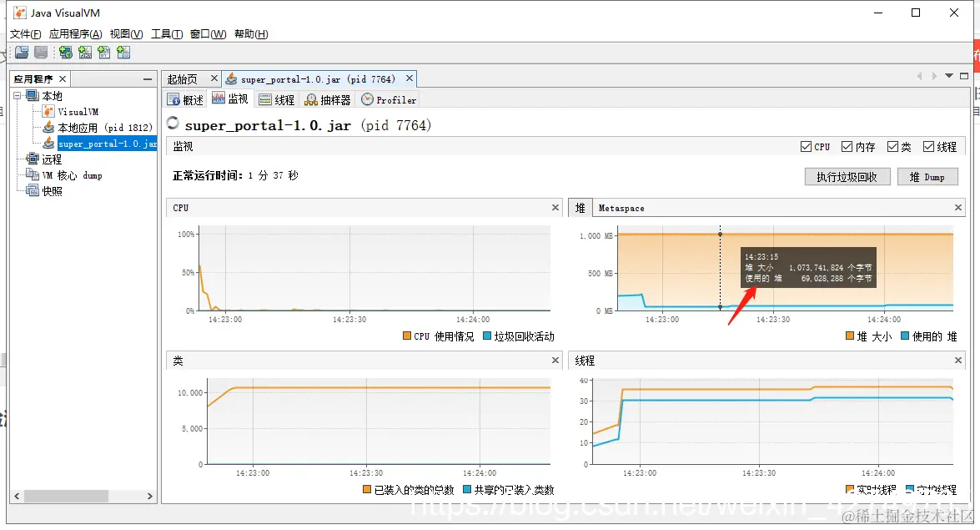
Task: Click the network icon beside 远程
Action: click(33, 159)
